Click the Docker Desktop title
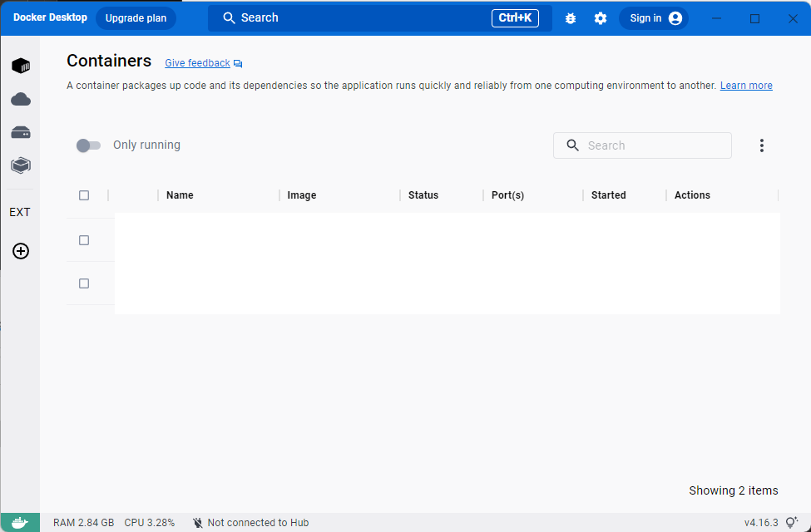Viewport: 811px width, 532px height. coord(50,17)
